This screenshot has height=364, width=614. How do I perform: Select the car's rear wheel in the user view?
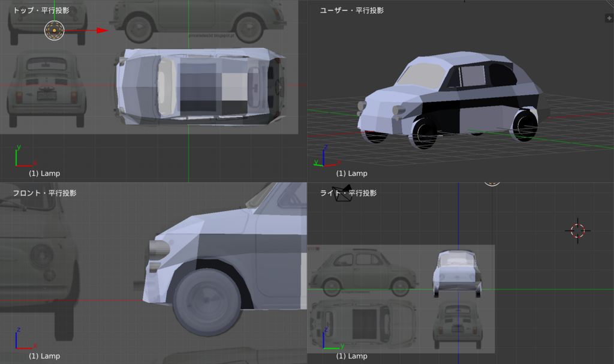pos(524,125)
